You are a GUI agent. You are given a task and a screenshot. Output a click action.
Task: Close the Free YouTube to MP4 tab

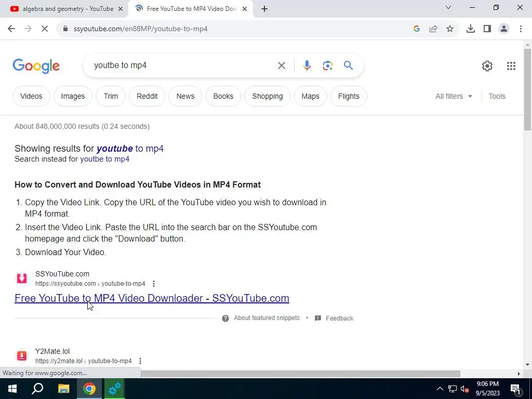[x=245, y=9]
